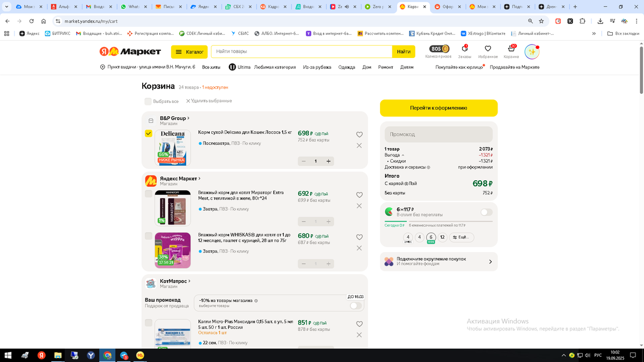Open browser downloads icon
The image size is (644, 362).
tap(599, 21)
